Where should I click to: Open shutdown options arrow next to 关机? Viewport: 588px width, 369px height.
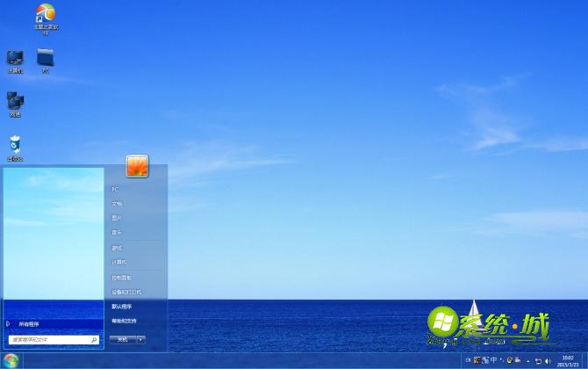coord(140,339)
